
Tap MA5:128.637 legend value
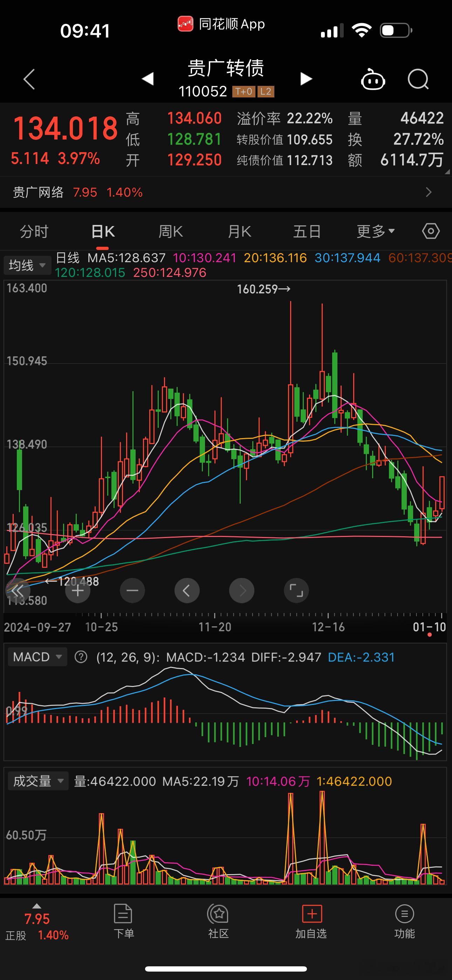coord(127,258)
